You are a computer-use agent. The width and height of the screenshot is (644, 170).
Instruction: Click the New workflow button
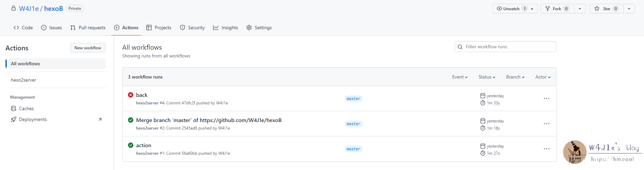[x=88, y=48]
